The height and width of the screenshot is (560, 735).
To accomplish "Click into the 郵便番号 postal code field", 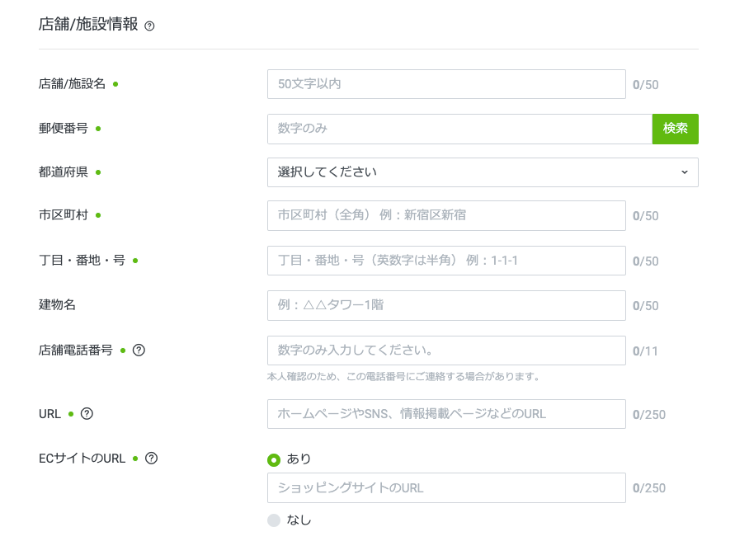I will click(459, 129).
